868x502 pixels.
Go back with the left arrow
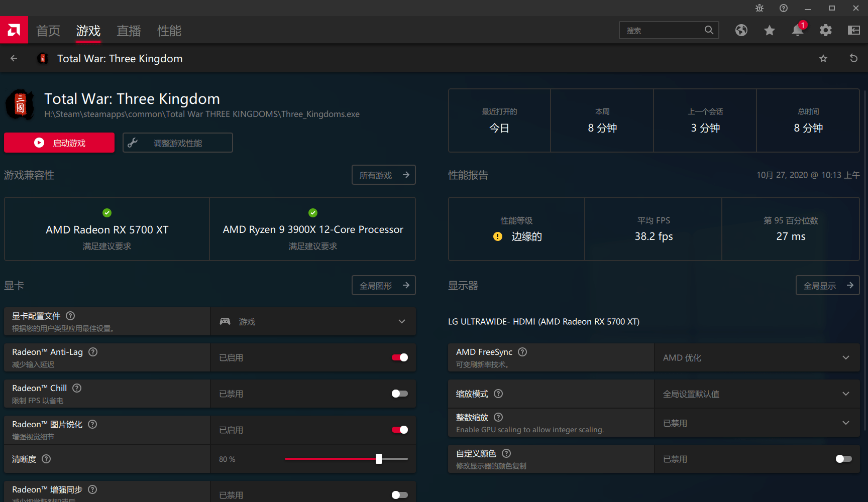click(x=14, y=58)
